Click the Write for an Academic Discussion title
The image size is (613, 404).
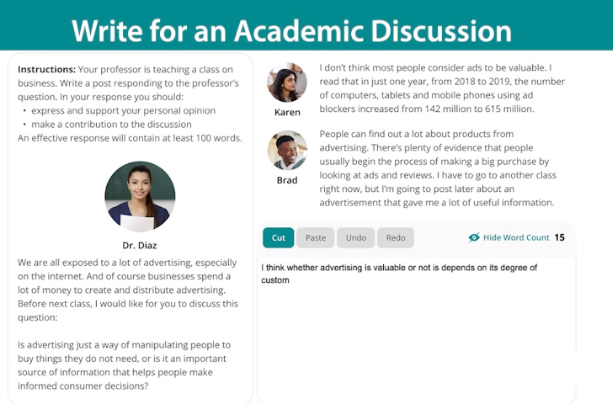tap(304, 29)
